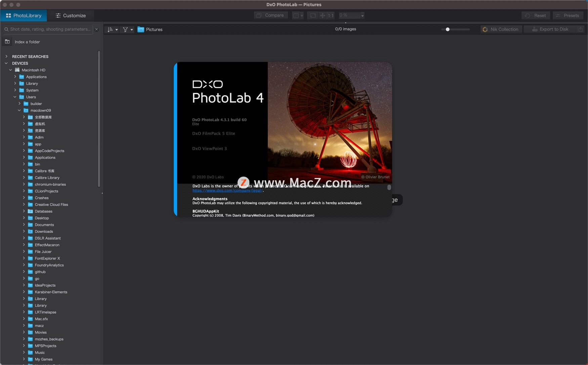Click the chromium-binaries folder icon

(x=30, y=184)
